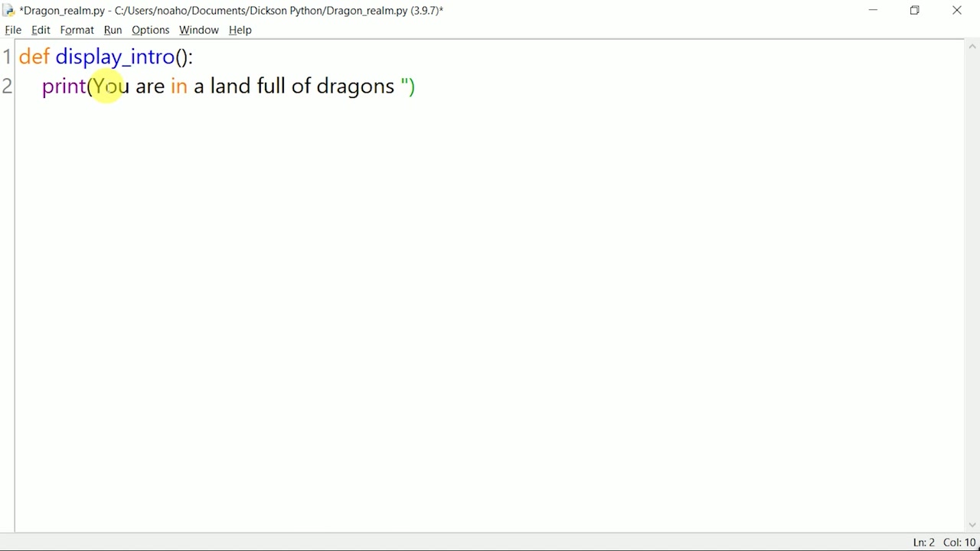Restore down the IDLE editor window
Screen dimensions: 980x551
(914, 11)
